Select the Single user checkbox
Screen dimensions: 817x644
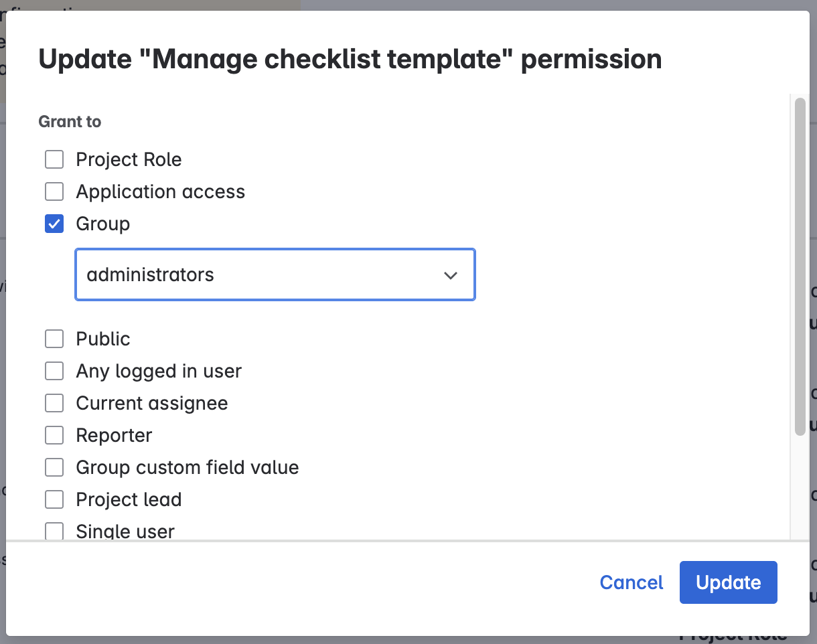tap(54, 532)
